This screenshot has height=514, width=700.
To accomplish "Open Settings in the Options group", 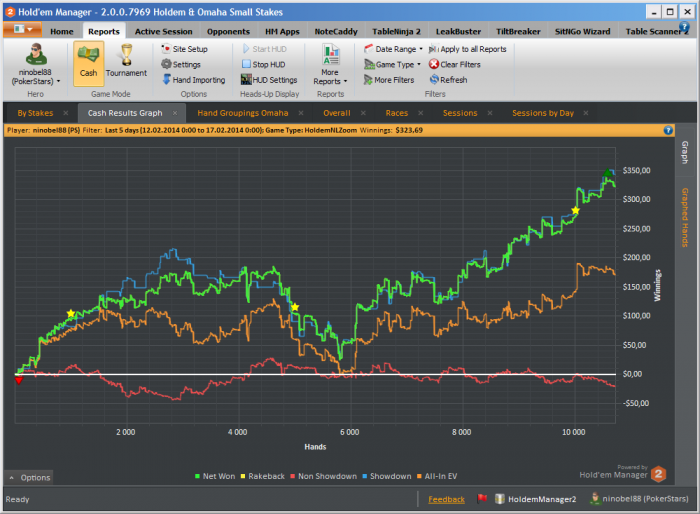I will click(x=181, y=64).
